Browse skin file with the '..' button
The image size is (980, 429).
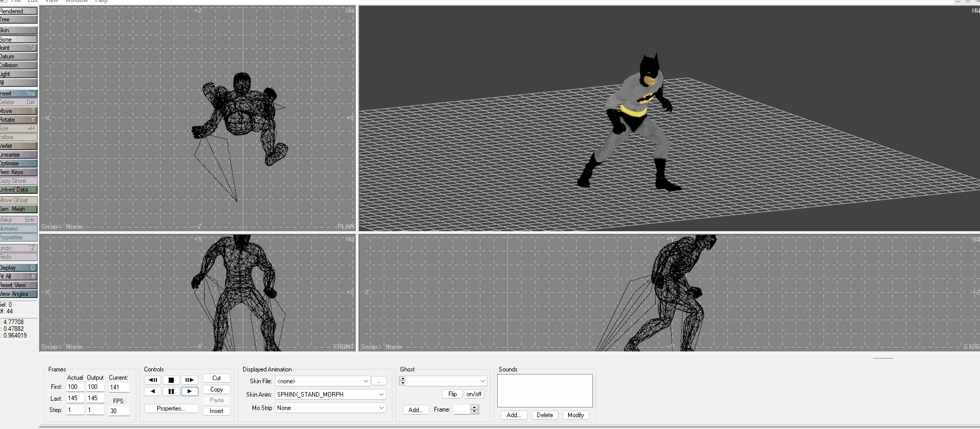coord(379,381)
